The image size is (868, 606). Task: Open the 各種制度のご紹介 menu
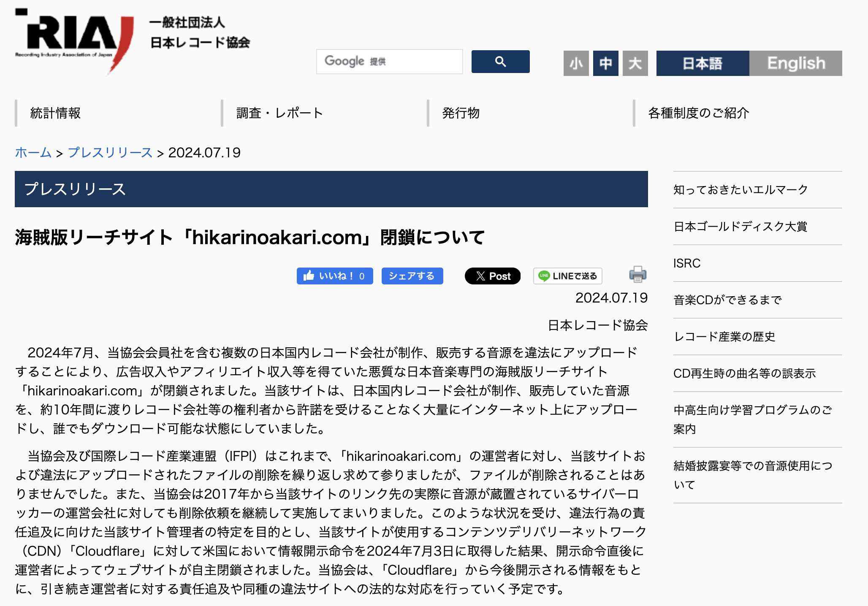pos(698,113)
